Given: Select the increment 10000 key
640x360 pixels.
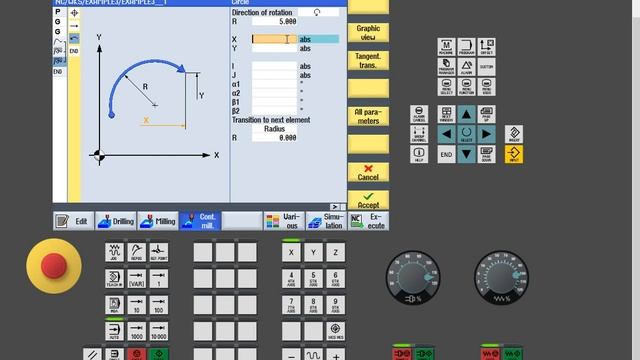Looking at the screenshot, I should (158, 331).
